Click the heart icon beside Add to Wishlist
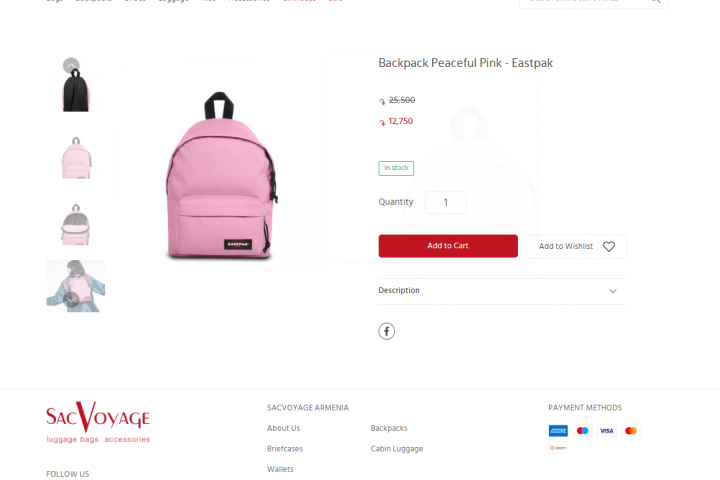 point(609,247)
